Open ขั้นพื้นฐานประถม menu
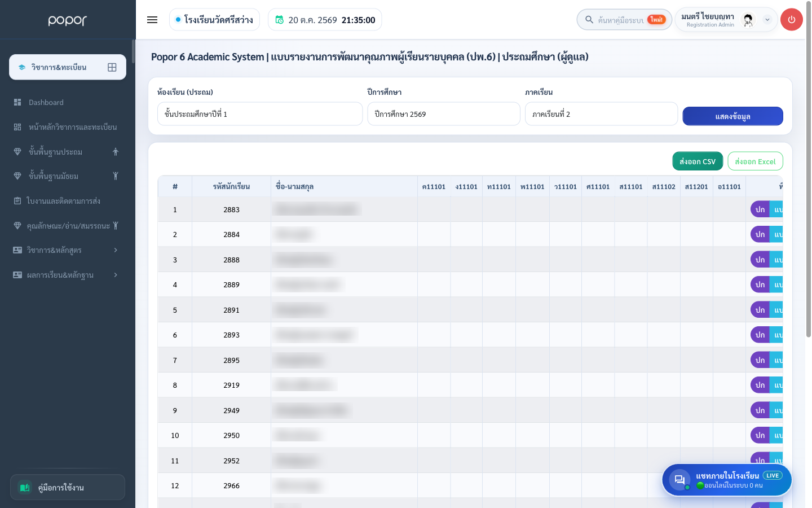The image size is (812, 508). coord(68,152)
